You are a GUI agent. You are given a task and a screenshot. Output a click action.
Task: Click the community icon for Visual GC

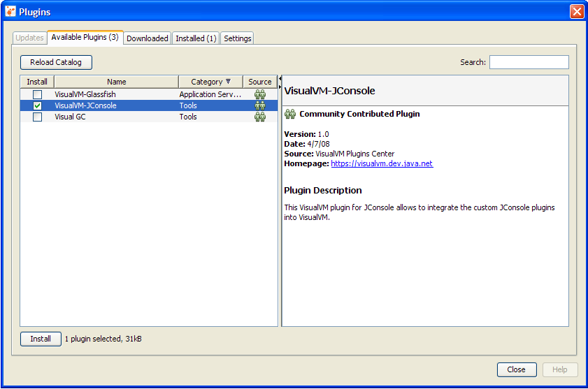260,117
